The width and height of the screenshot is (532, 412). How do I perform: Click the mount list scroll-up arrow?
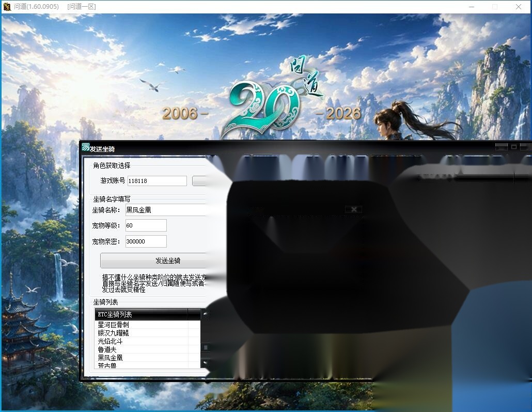click(205, 314)
